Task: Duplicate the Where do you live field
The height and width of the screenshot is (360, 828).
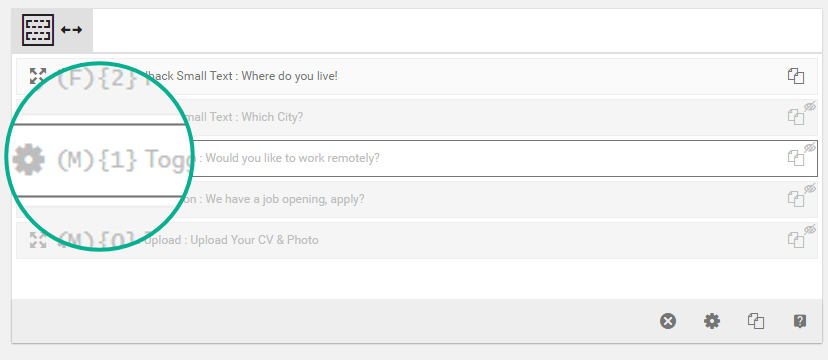Action: click(796, 76)
